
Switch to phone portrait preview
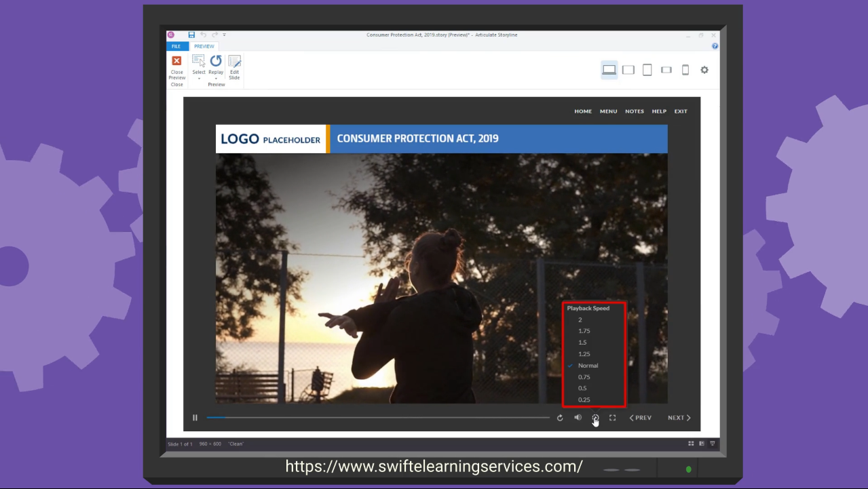coord(685,70)
